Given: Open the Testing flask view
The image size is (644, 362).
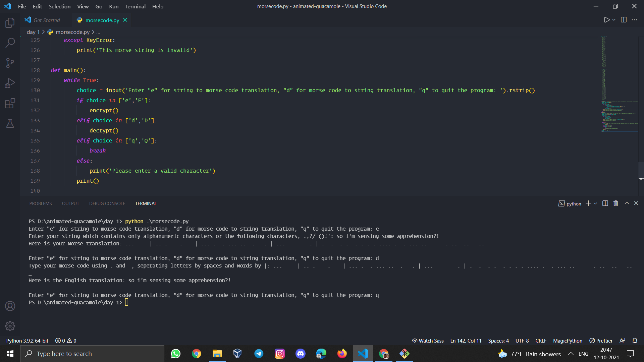Looking at the screenshot, I should click(10, 123).
